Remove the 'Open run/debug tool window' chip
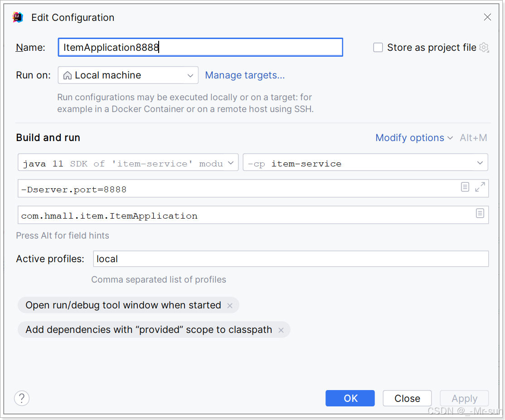Viewport: 505px width, 420px height. 230,306
